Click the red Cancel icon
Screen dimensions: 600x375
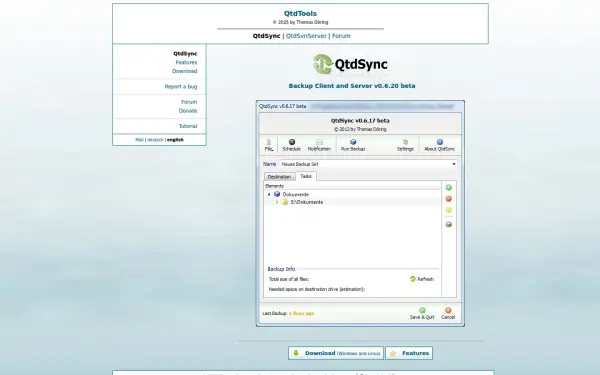(448, 310)
